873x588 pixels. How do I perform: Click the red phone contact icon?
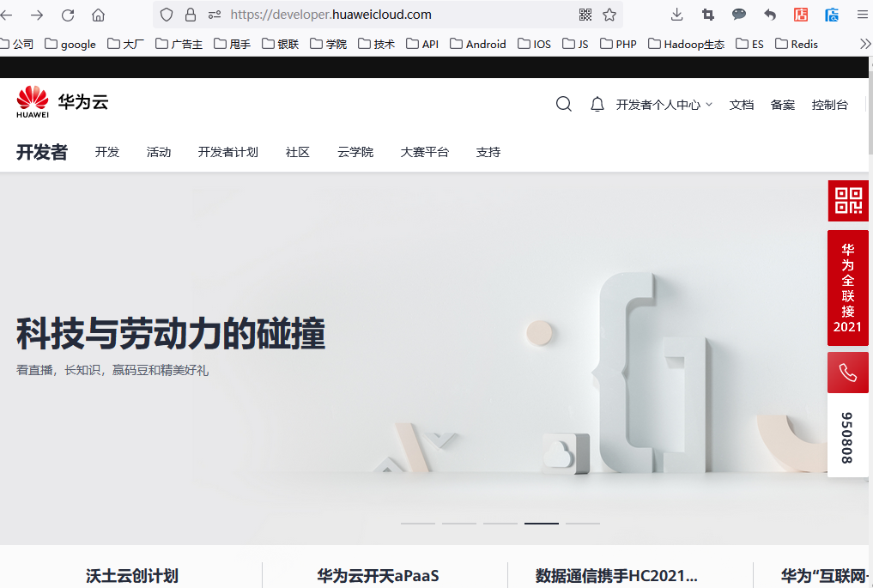click(x=848, y=373)
